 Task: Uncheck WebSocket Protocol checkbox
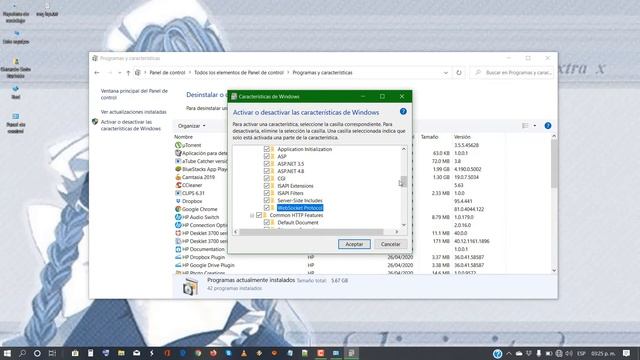(267, 208)
